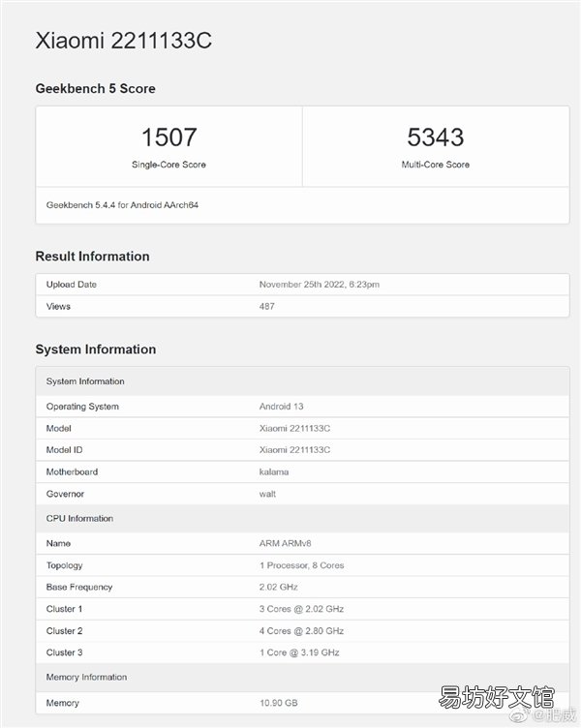Click the Operating System label
The width and height of the screenshot is (581, 728).
[82, 407]
